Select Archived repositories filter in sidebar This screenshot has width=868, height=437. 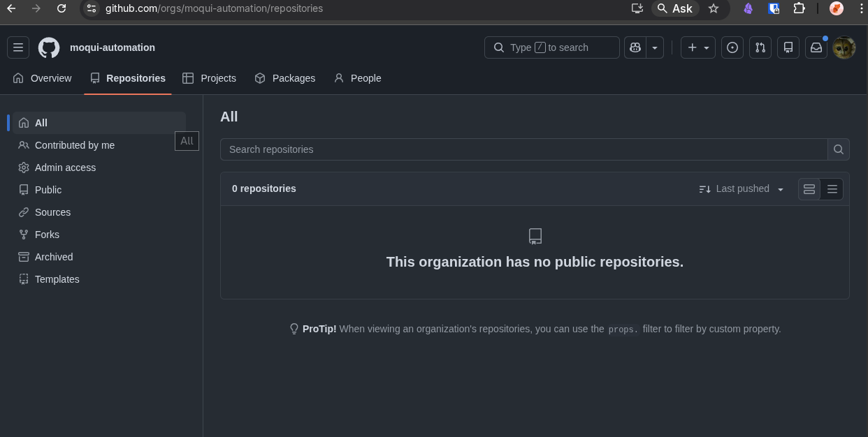point(54,257)
